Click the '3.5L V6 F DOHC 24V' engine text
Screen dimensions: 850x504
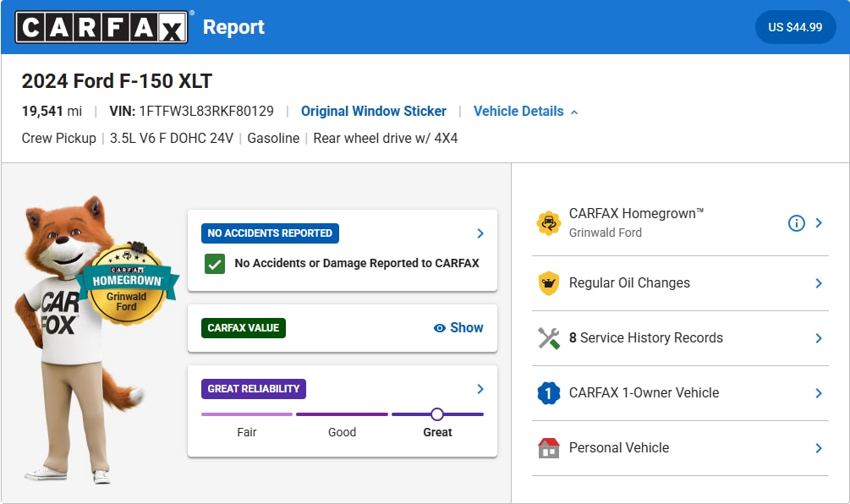[172, 138]
